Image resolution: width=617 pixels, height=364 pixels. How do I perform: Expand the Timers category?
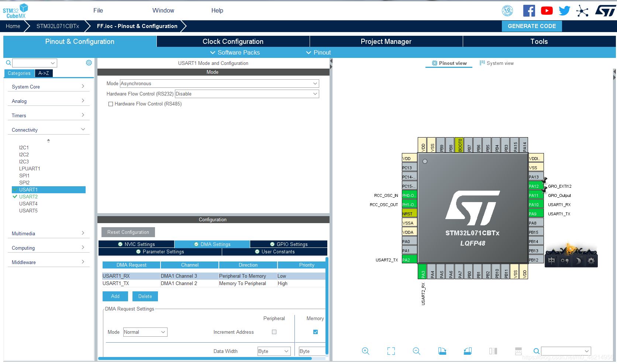[48, 115]
